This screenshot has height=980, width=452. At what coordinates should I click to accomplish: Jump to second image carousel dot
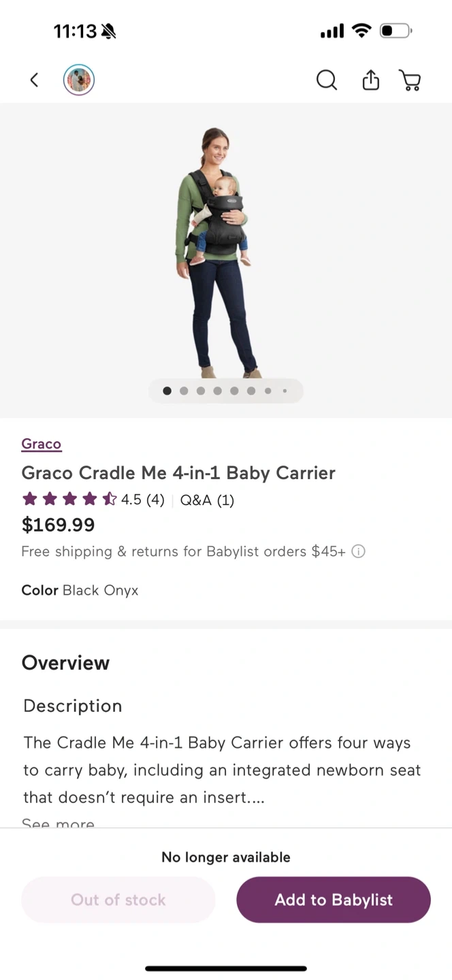pyautogui.click(x=184, y=391)
